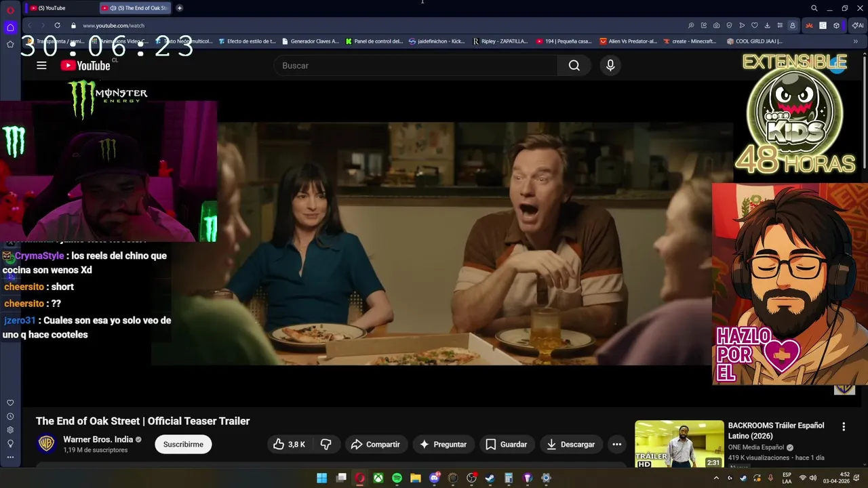Screen dimensions: 868x488
Task: Search tabs with top-right magnifier
Action: click(814, 8)
